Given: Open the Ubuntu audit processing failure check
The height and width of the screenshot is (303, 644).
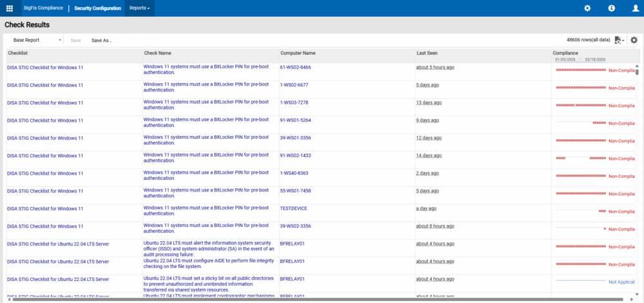Looking at the screenshot, I should [x=208, y=249].
